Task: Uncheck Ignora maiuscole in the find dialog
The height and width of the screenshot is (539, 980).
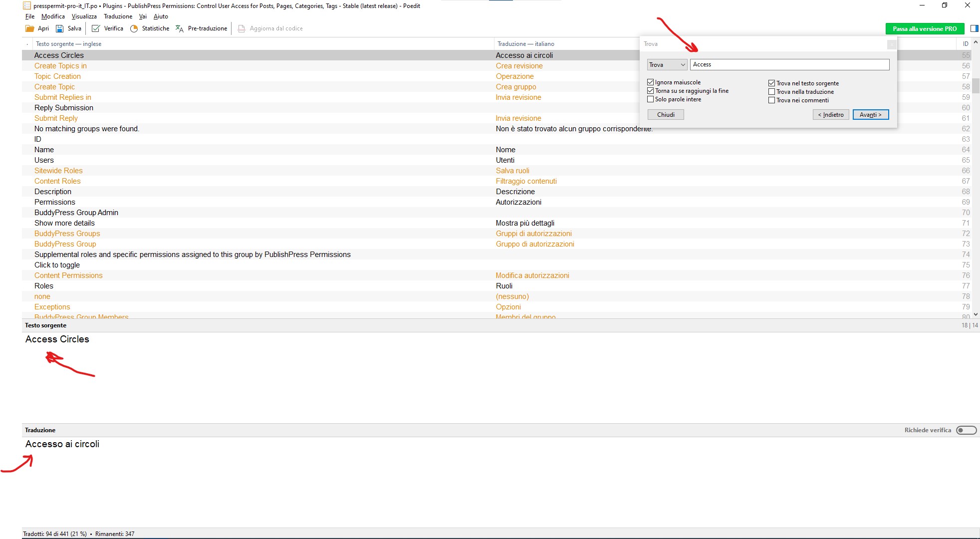Action: [650, 82]
